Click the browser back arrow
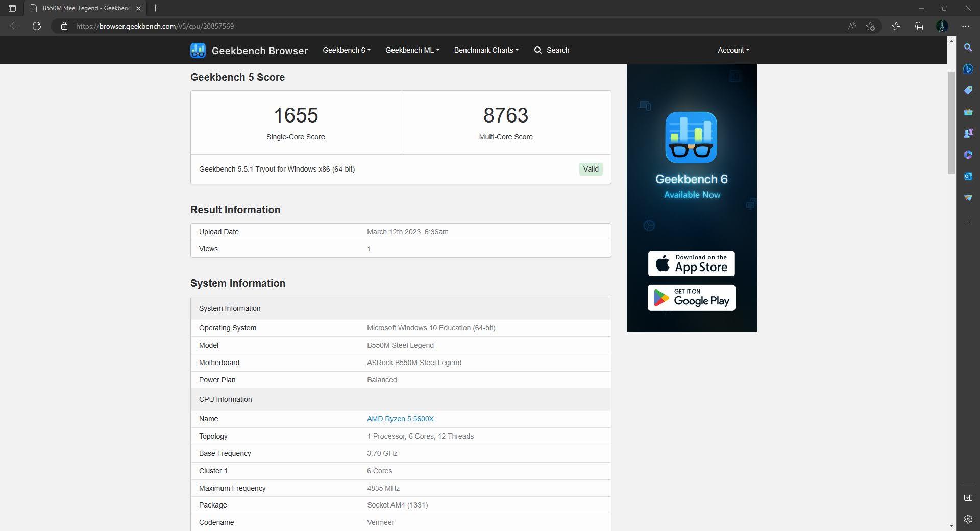Viewport: 980px width, 531px height. pyautogui.click(x=14, y=26)
